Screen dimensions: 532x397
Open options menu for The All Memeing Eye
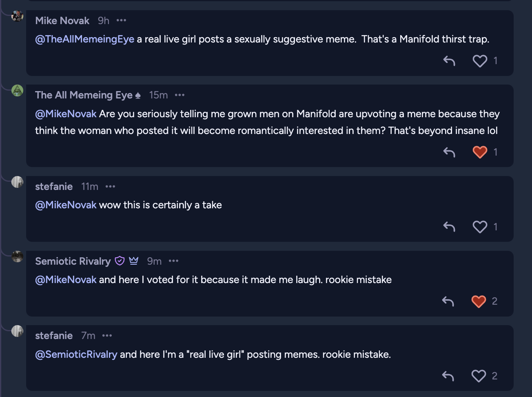click(x=180, y=95)
